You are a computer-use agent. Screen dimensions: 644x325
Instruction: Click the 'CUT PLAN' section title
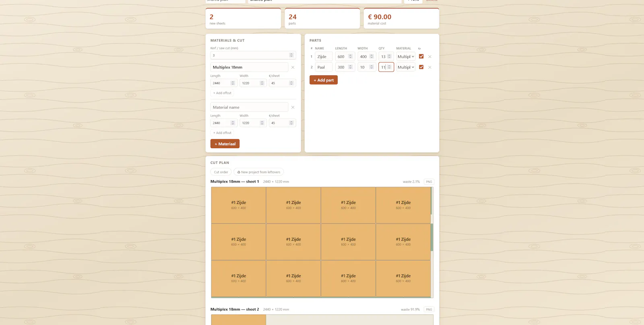click(220, 163)
